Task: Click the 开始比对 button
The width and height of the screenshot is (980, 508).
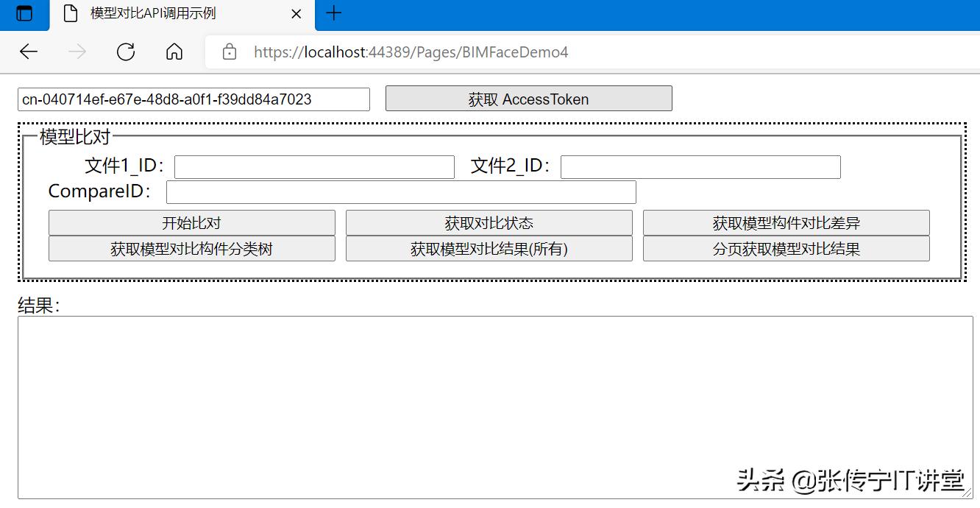Action: pyautogui.click(x=191, y=222)
